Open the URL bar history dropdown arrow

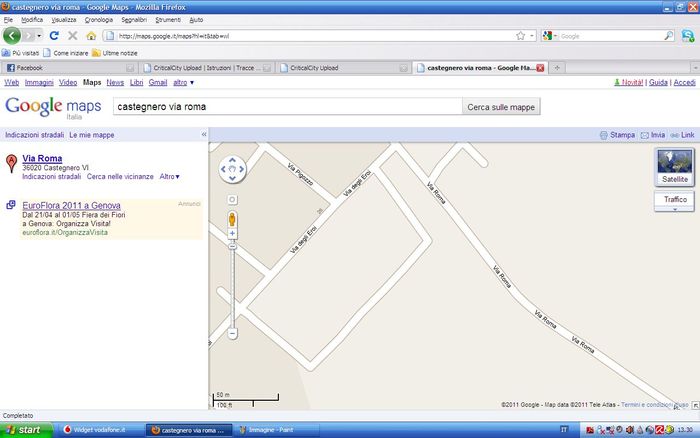pyautogui.click(x=532, y=36)
